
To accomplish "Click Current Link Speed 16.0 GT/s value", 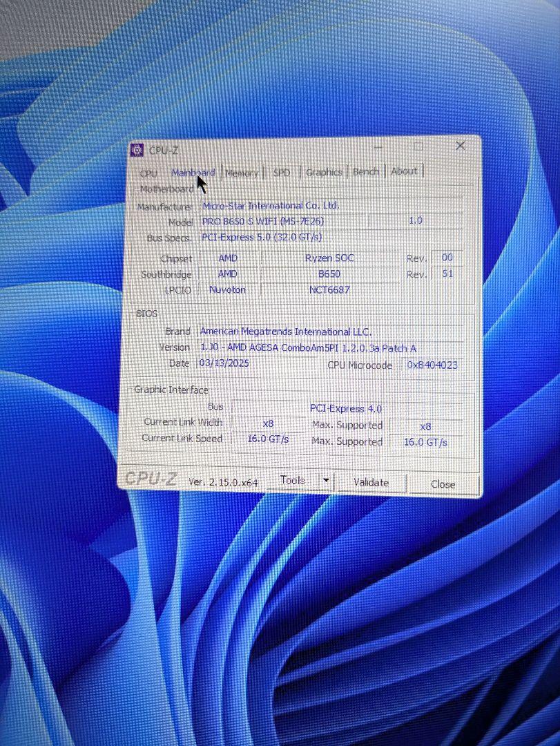I will [x=268, y=439].
